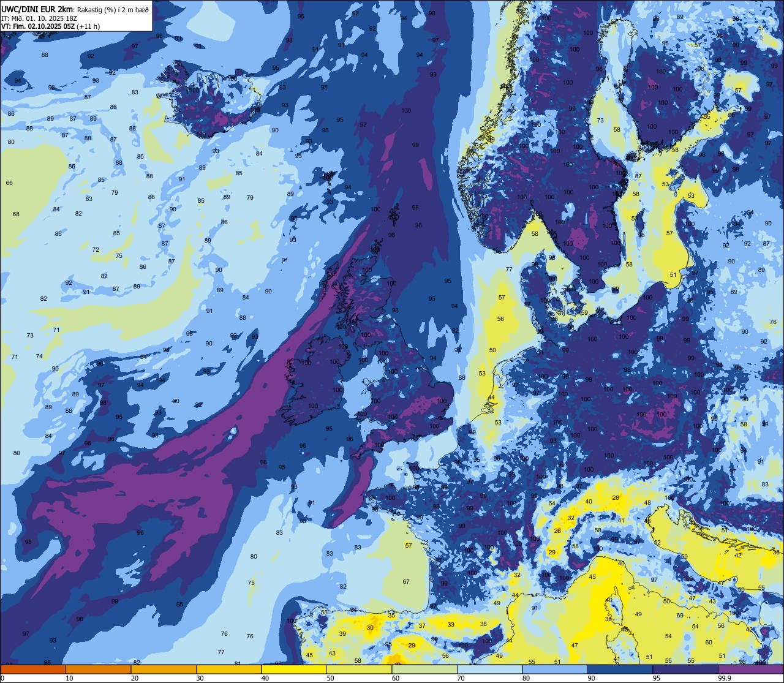Click the 50–60% pale yellow legend swatch

tap(359, 670)
